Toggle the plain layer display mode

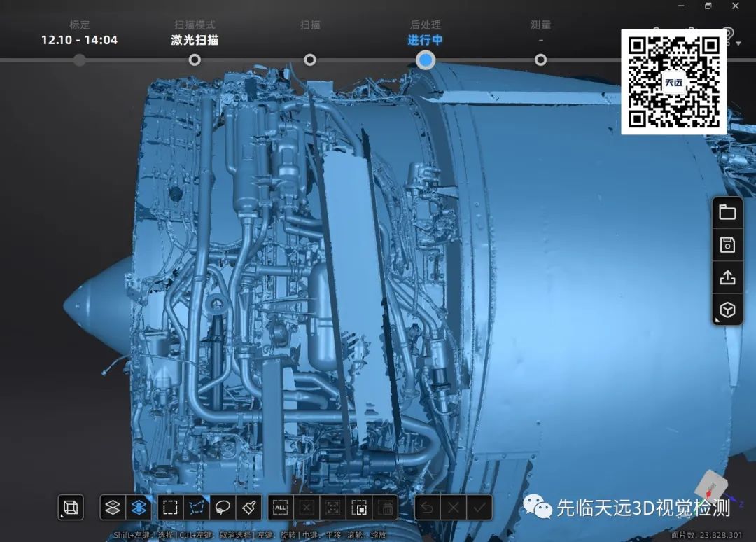tap(111, 508)
